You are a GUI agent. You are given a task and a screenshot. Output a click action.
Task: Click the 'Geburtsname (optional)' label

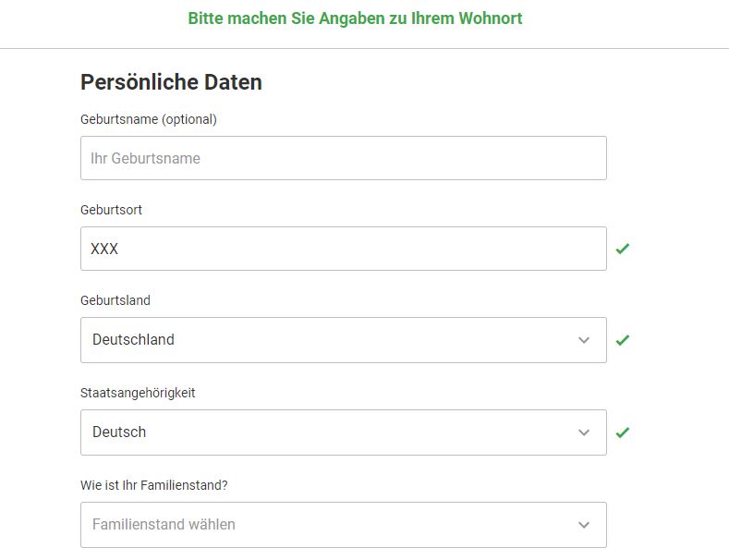tap(149, 119)
